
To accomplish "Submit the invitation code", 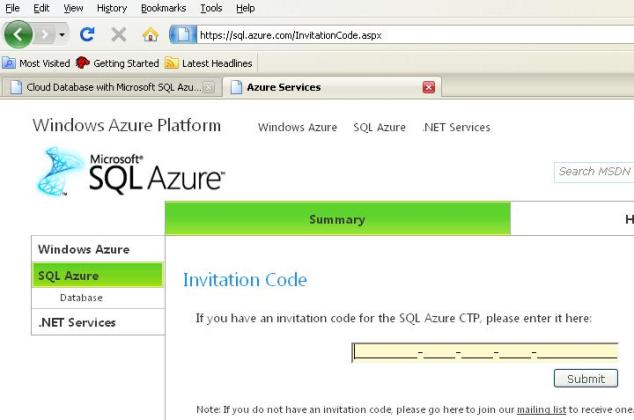I will [x=586, y=379].
